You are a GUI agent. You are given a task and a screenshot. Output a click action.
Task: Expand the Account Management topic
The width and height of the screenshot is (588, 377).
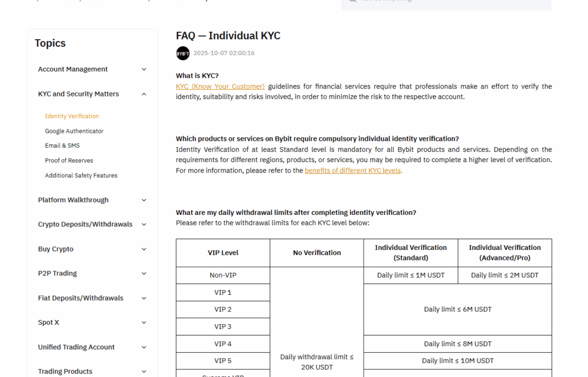pyautogui.click(x=144, y=70)
